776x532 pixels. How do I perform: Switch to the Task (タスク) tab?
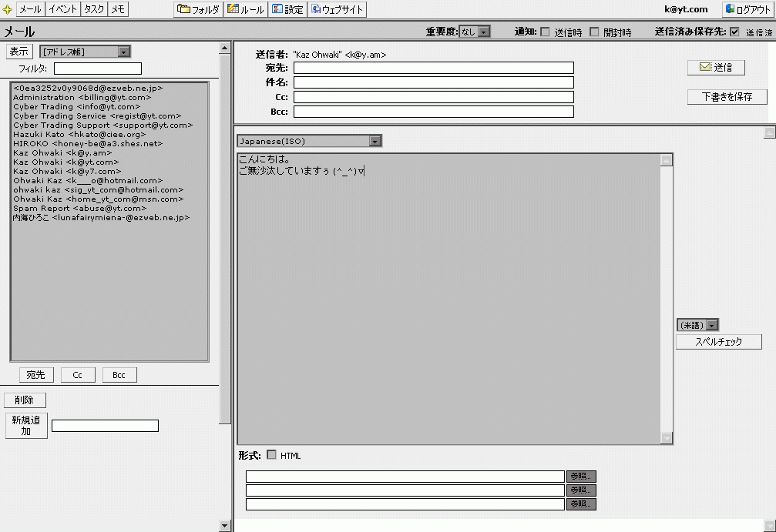click(x=93, y=10)
